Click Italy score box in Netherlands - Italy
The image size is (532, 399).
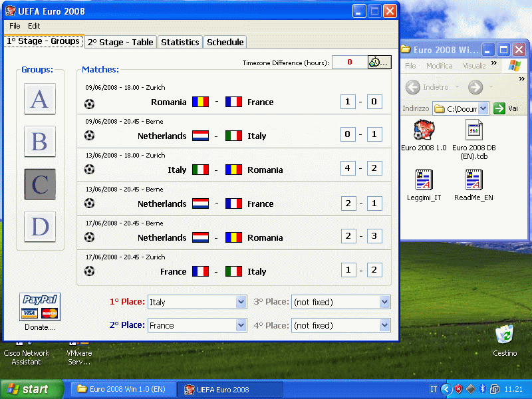(374, 134)
